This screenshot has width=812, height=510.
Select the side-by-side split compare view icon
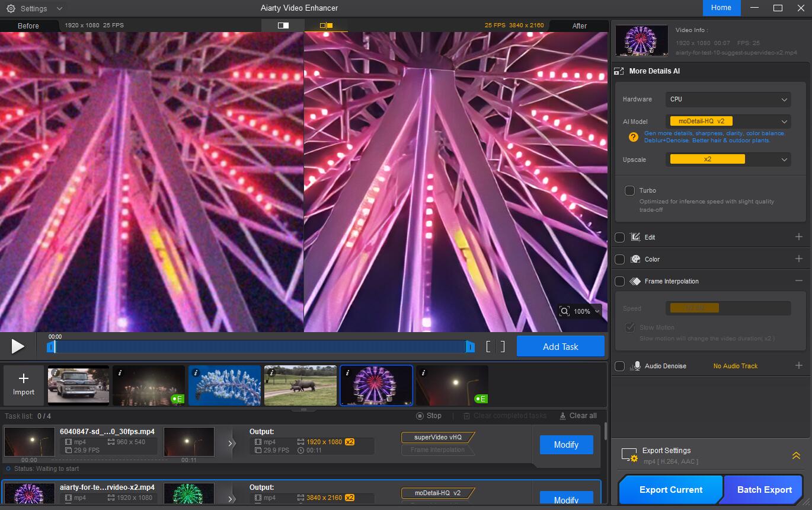tap(326, 26)
